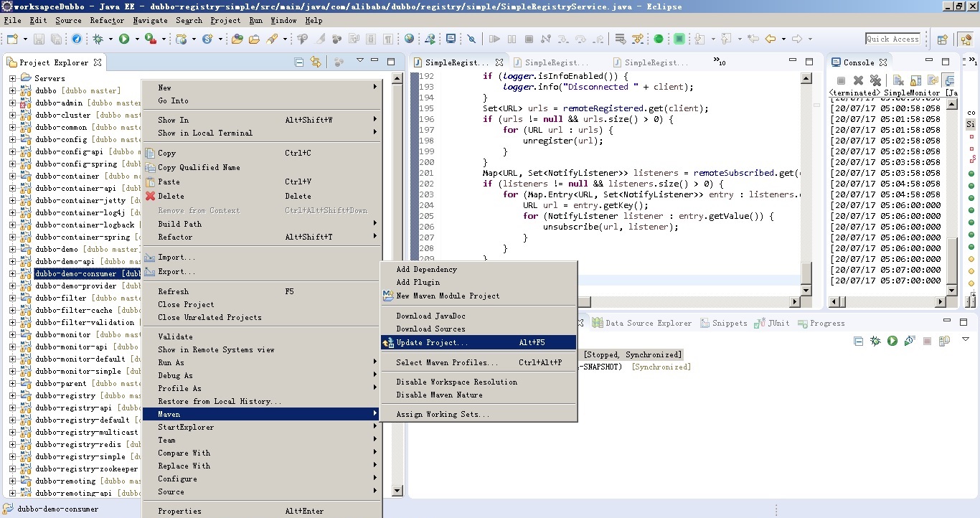980x518 pixels.
Task: Click debug server icon in Servers view
Action: pos(875,341)
